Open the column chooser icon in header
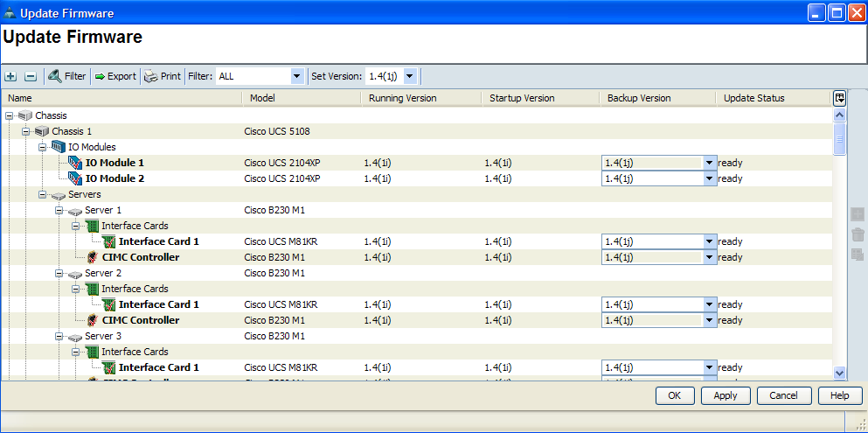This screenshot has height=433, width=868. coord(840,98)
